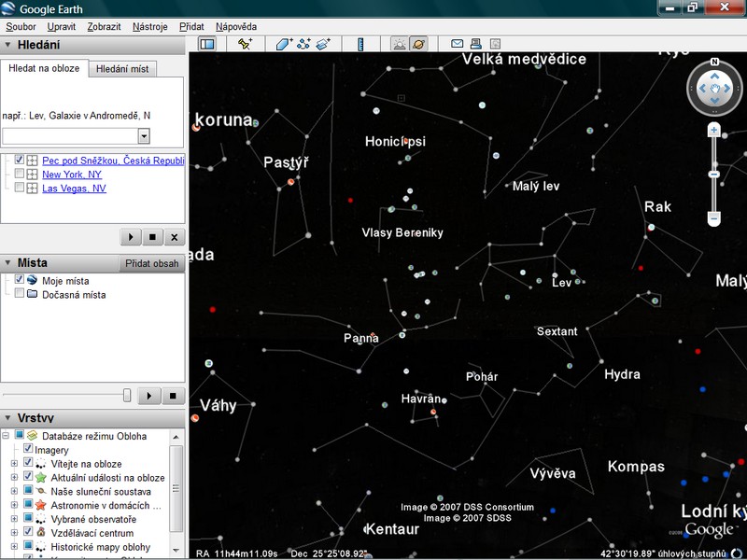This screenshot has width=747, height=560.
Task: Clear search results with X button
Action: [x=175, y=237]
